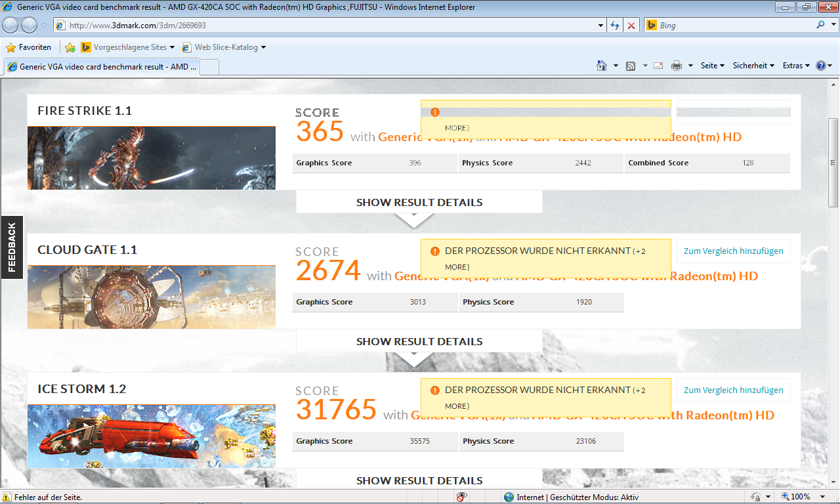Click the printer icon
The width and height of the screenshot is (840, 504).
(x=677, y=66)
